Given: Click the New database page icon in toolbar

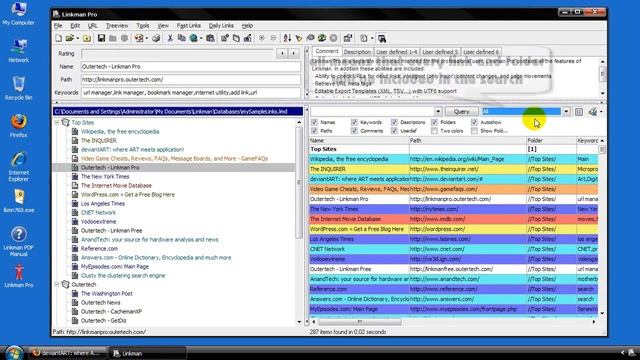Looking at the screenshot, I should pos(58,38).
